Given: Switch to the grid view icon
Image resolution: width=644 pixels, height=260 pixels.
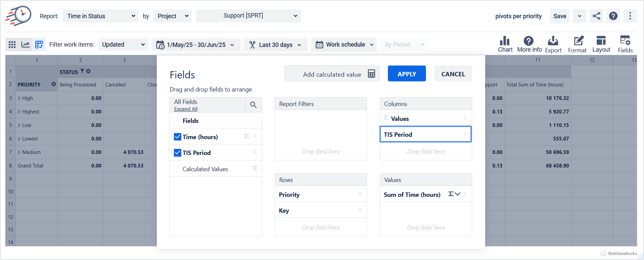Looking at the screenshot, I should (12, 45).
